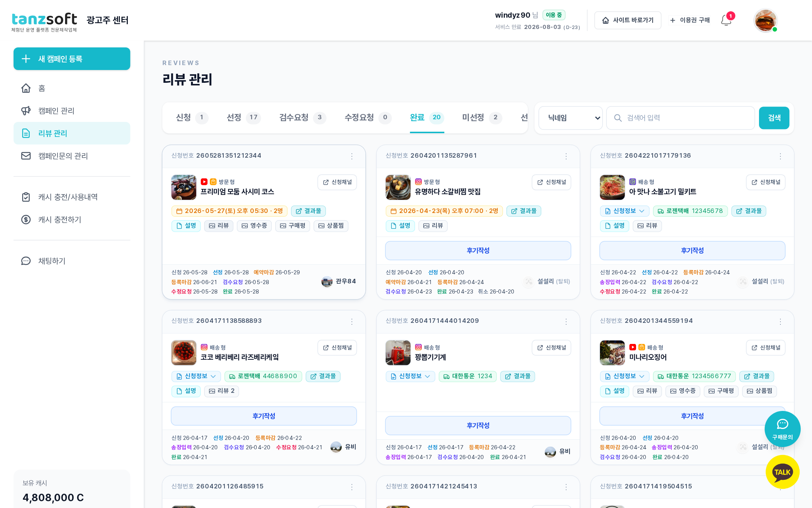Open 캠페인문의 관리 in sidebar
812x508 pixels.
[x=72, y=156]
